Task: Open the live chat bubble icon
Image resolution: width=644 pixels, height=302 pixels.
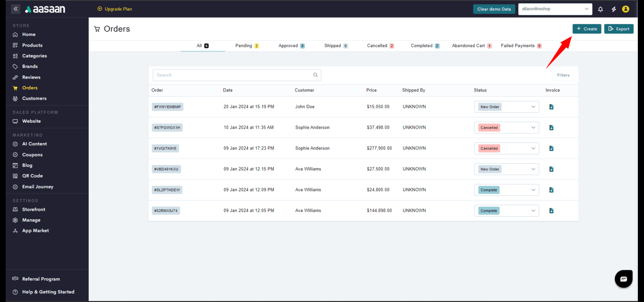Action: tap(623, 279)
